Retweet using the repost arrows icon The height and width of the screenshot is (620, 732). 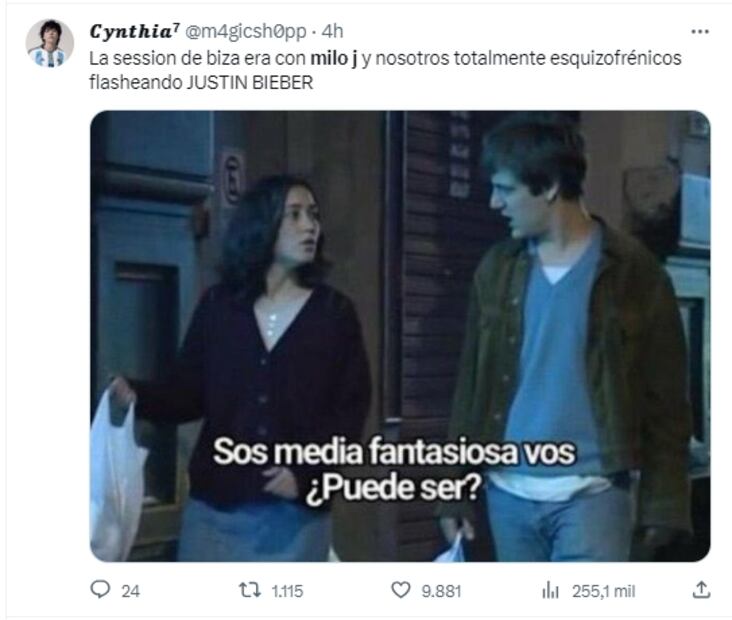pyautogui.click(x=250, y=590)
